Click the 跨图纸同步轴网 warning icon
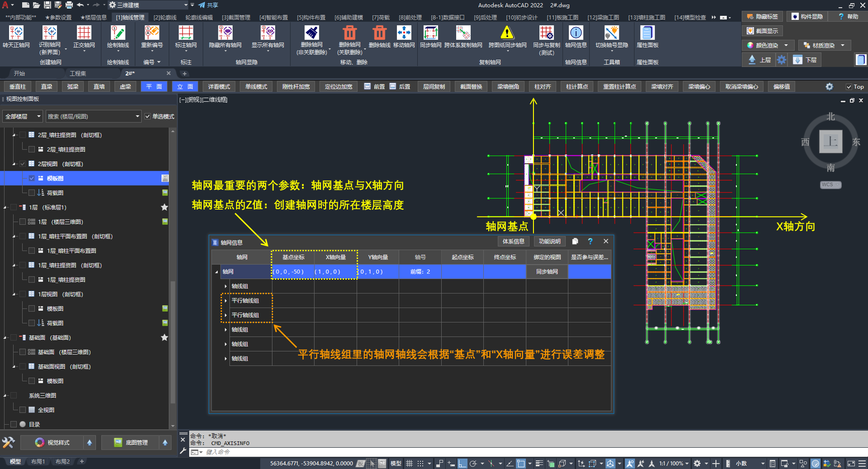868x469 pixels. 507,33
